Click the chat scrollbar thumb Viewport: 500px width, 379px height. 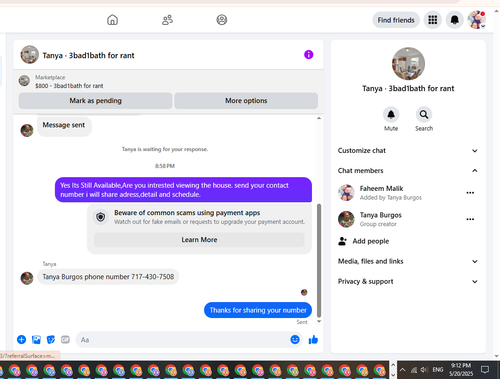[x=319, y=260]
